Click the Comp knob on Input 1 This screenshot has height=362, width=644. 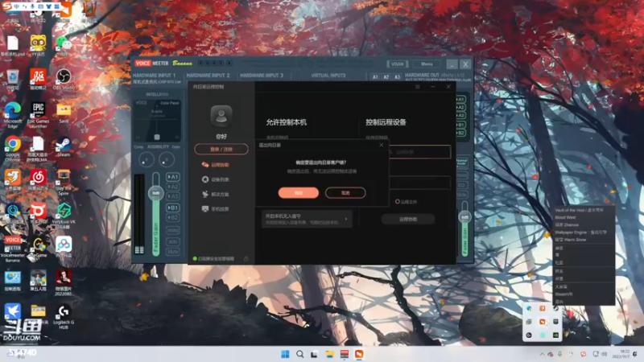coord(147,159)
